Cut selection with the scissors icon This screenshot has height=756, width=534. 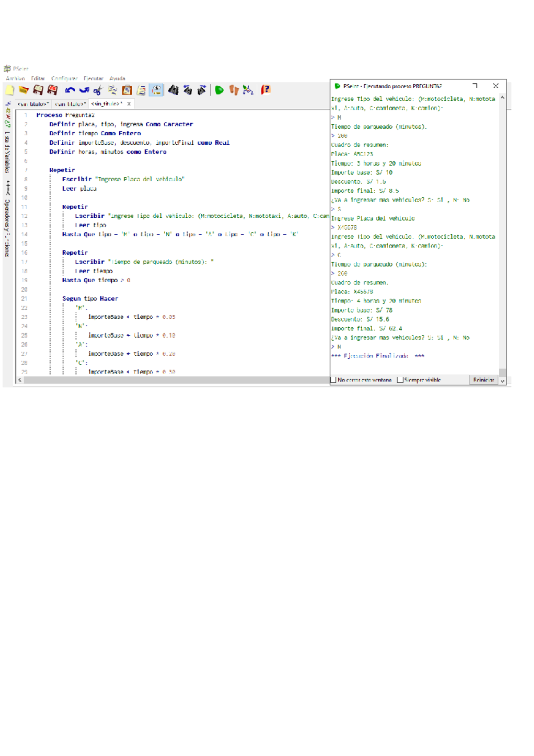pos(98,90)
